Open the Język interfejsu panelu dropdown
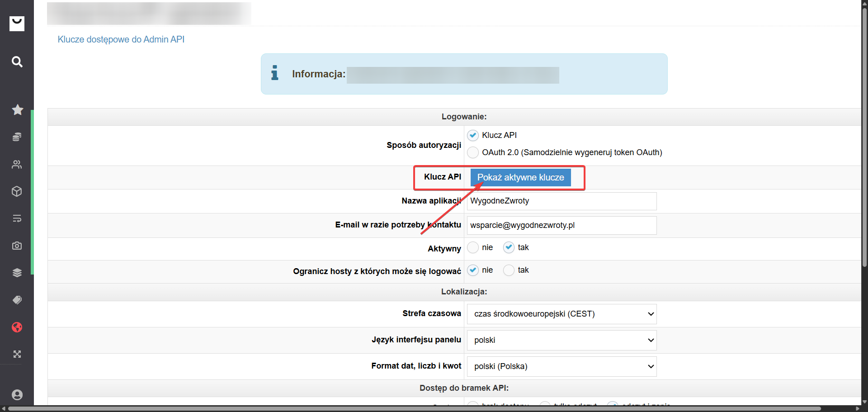Image resolution: width=868 pixels, height=412 pixels. 561,340
